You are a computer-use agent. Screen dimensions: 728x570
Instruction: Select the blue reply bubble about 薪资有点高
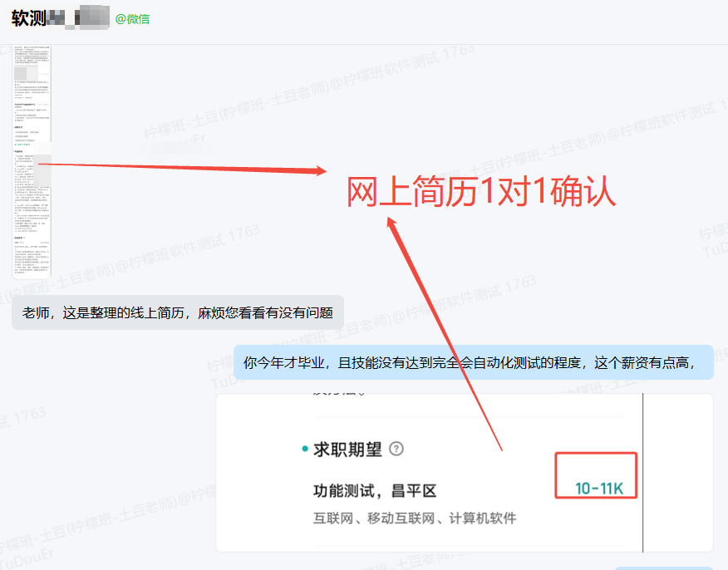473,362
